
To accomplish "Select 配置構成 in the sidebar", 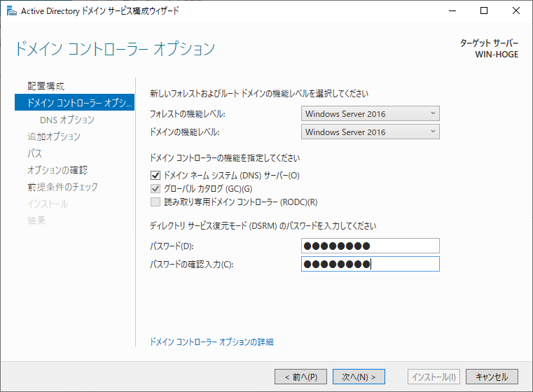I will pyautogui.click(x=46, y=86).
